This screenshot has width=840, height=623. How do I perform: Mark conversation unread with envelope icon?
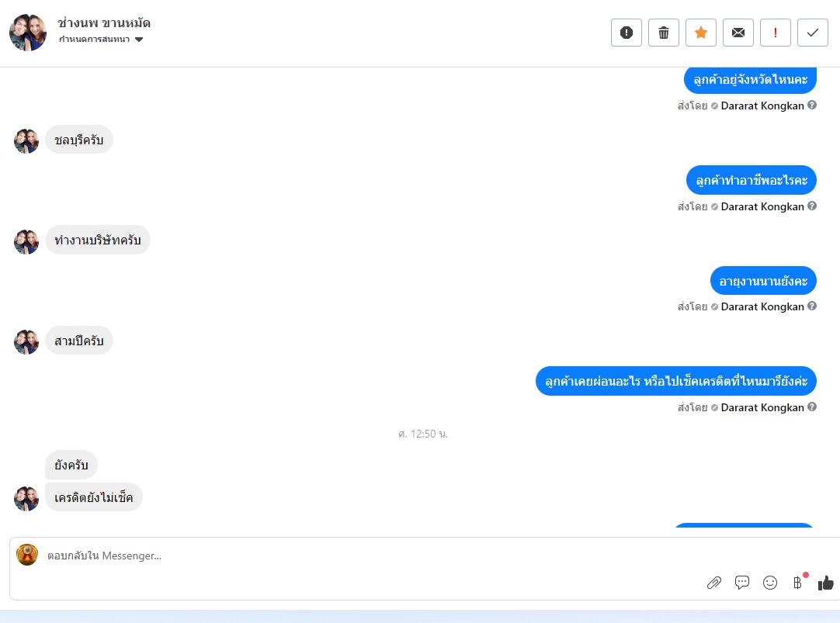point(738,33)
